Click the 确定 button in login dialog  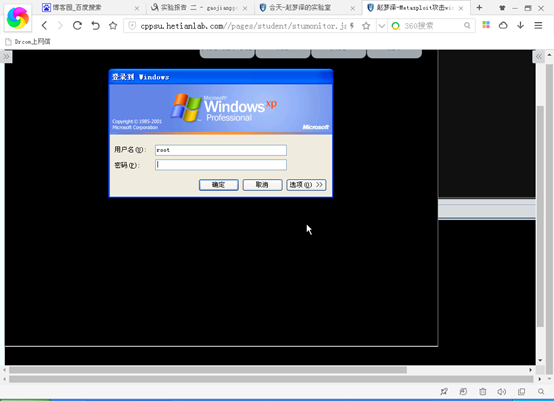click(219, 185)
